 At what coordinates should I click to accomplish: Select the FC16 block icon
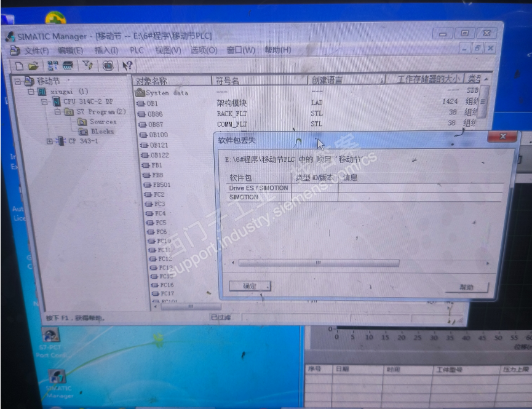(x=155, y=285)
